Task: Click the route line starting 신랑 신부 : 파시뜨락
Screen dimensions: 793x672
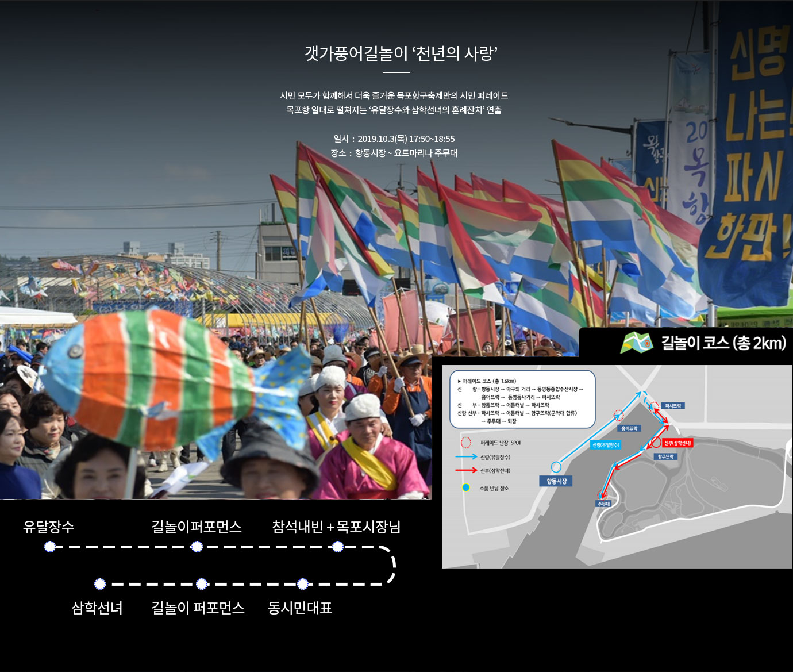Action: [x=517, y=413]
